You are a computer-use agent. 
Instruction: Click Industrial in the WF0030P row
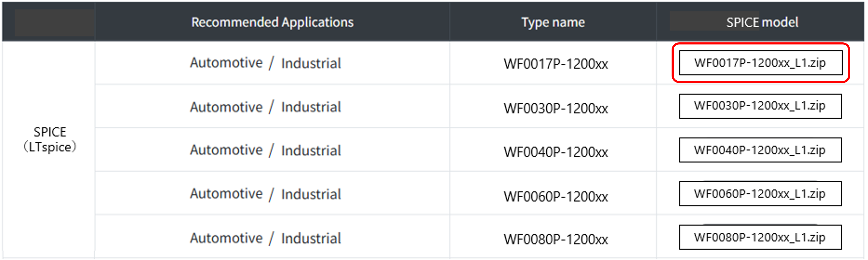coord(311,107)
